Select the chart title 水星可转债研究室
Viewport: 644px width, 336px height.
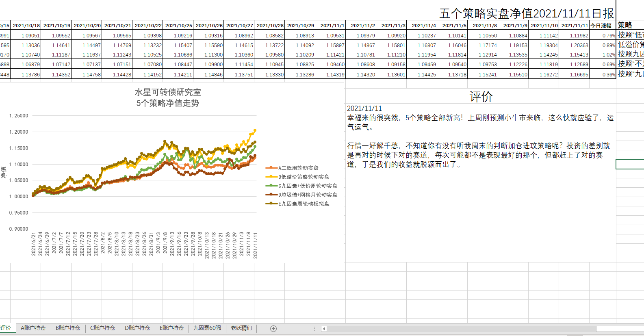tap(168, 93)
